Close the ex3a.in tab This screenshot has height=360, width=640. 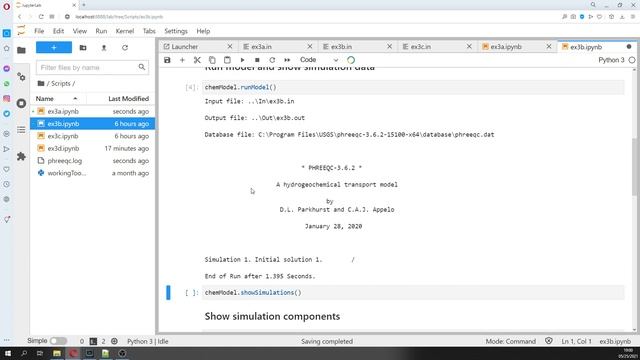coord(310,47)
